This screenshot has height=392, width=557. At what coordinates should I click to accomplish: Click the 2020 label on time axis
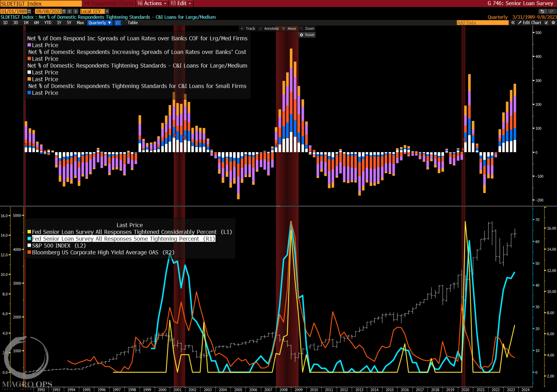point(465,390)
